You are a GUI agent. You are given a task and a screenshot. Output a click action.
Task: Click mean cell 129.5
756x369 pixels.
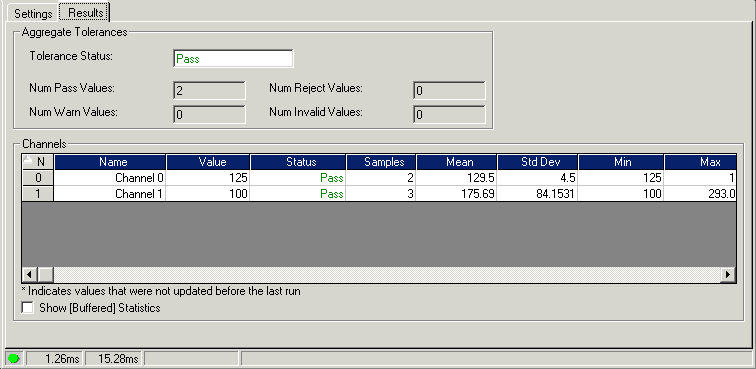click(456, 178)
